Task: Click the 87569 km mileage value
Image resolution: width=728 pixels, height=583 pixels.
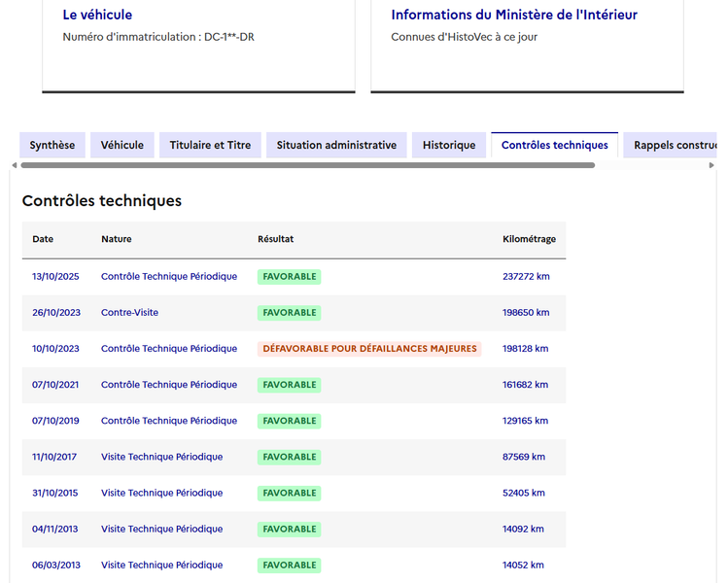Action: pos(524,457)
